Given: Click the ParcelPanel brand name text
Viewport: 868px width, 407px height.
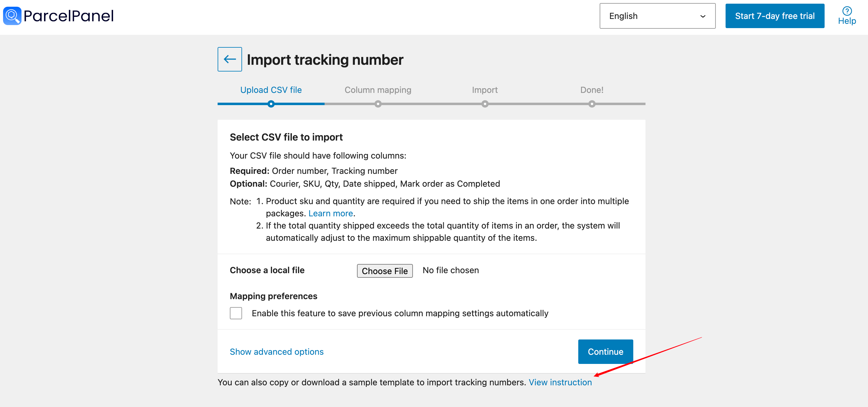Looking at the screenshot, I should tap(69, 16).
